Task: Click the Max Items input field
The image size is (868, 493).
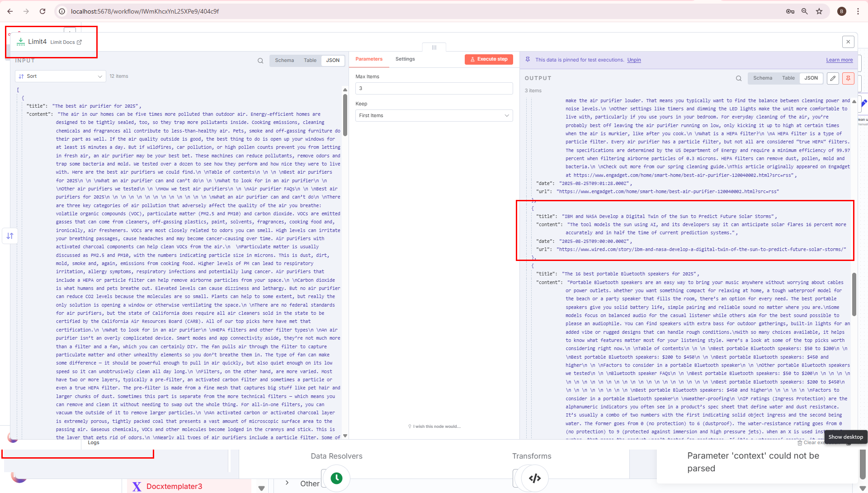Action: [434, 89]
